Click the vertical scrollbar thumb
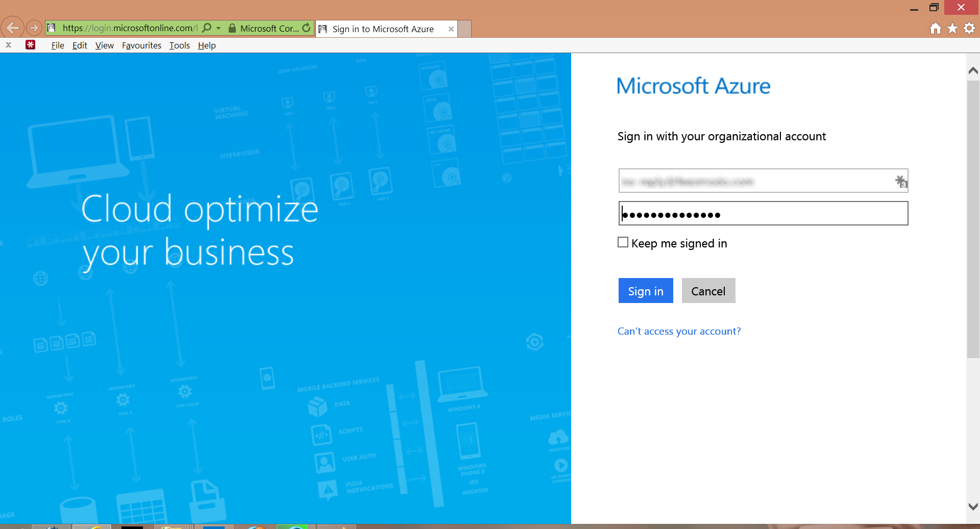980x529 pixels. pyautogui.click(x=973, y=218)
